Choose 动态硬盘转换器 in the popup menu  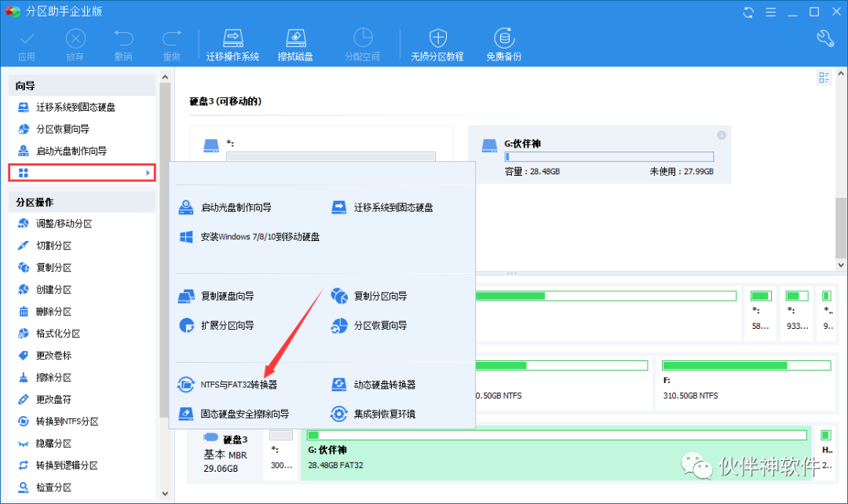tap(386, 385)
